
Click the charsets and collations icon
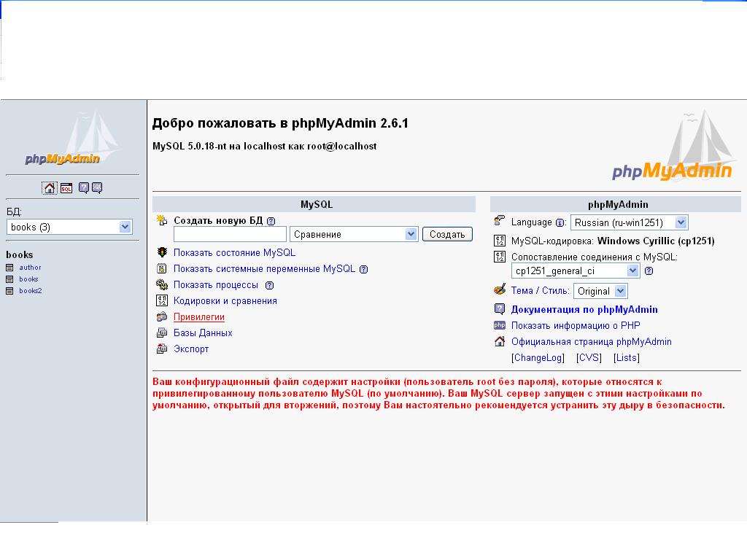point(162,300)
